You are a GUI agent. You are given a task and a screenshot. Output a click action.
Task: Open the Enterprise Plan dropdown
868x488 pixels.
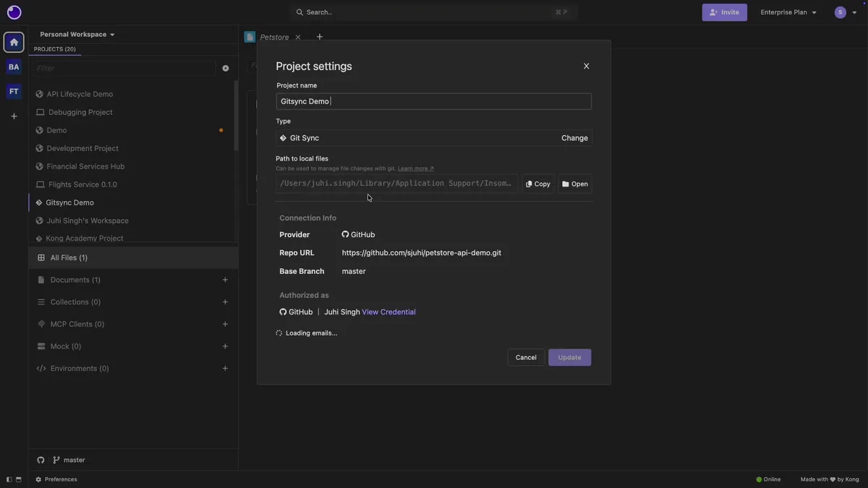point(788,12)
